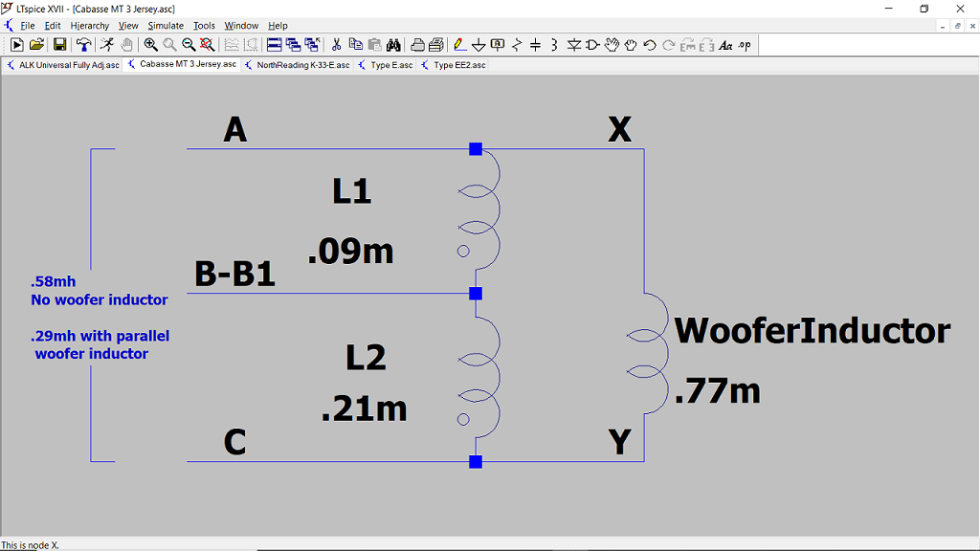The width and height of the screenshot is (980, 551).
Task: Tile windows horizontally icon
Action: click(x=274, y=44)
